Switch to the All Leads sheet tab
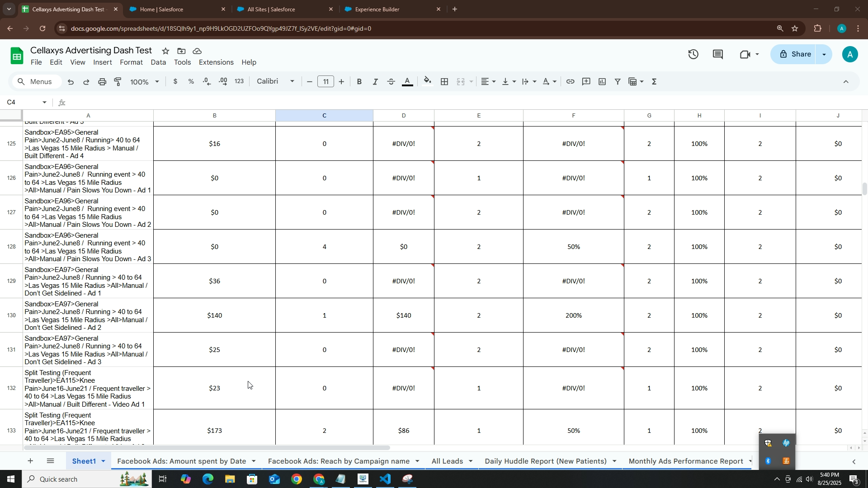Screen dimensions: 868x488 [447, 461]
